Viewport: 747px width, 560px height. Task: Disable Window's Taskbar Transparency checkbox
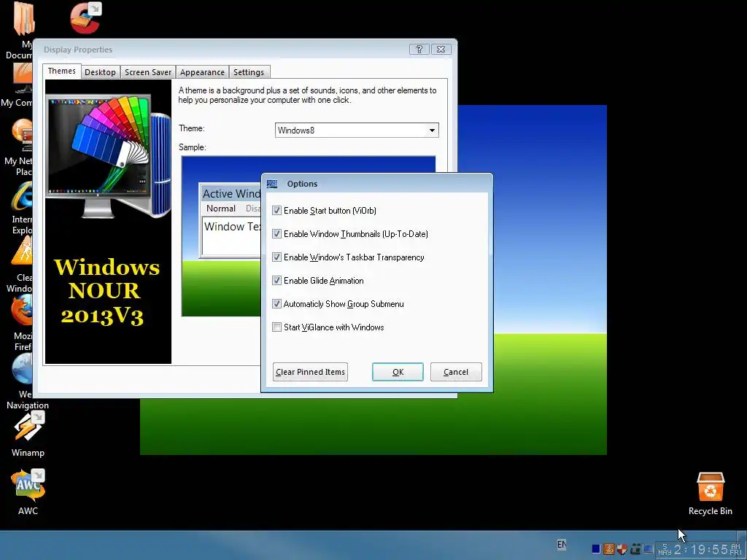[276, 257]
